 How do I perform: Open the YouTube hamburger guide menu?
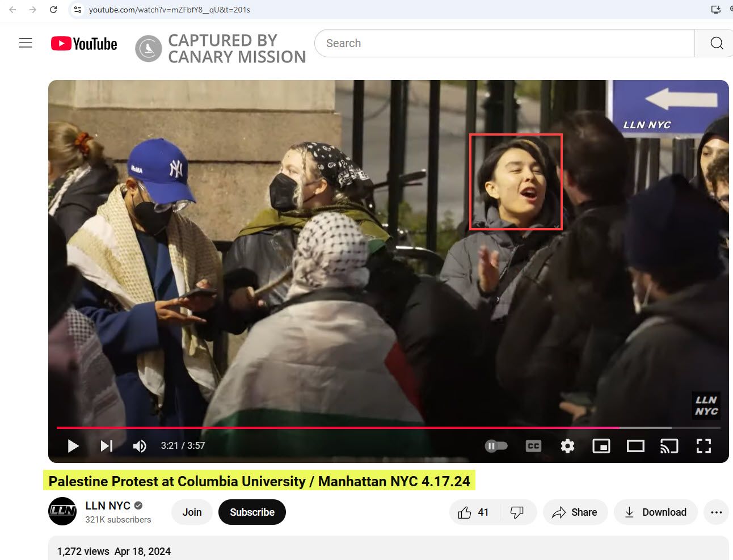[26, 43]
